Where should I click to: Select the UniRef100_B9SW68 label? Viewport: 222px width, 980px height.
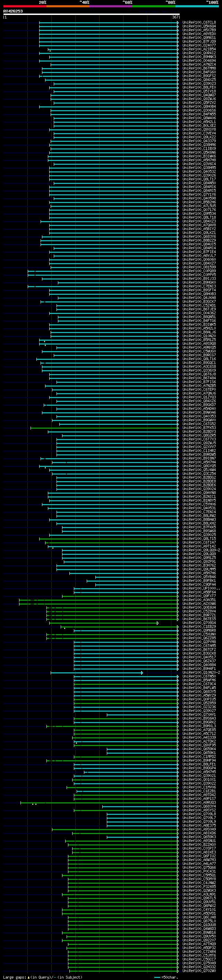[199, 531]
